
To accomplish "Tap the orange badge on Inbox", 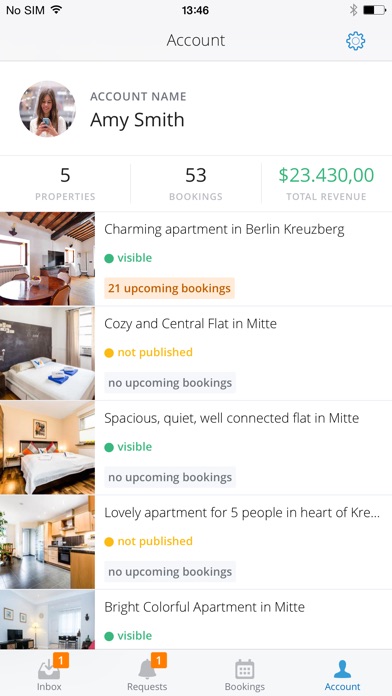I will pos(61,660).
